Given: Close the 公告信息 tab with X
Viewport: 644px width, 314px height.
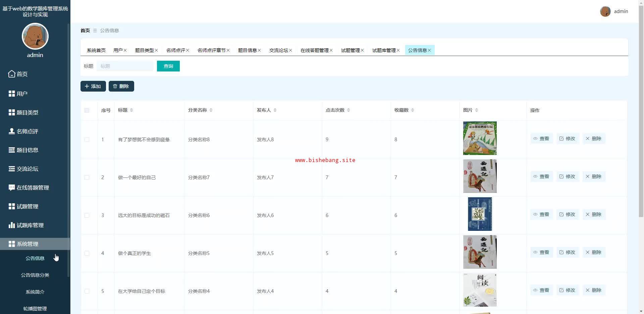Looking at the screenshot, I should pos(429,50).
